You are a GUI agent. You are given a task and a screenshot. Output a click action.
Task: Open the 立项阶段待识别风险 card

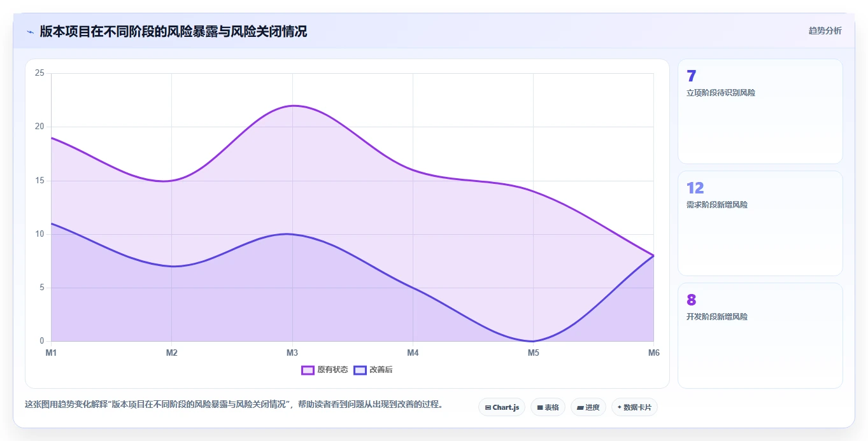[x=760, y=111]
